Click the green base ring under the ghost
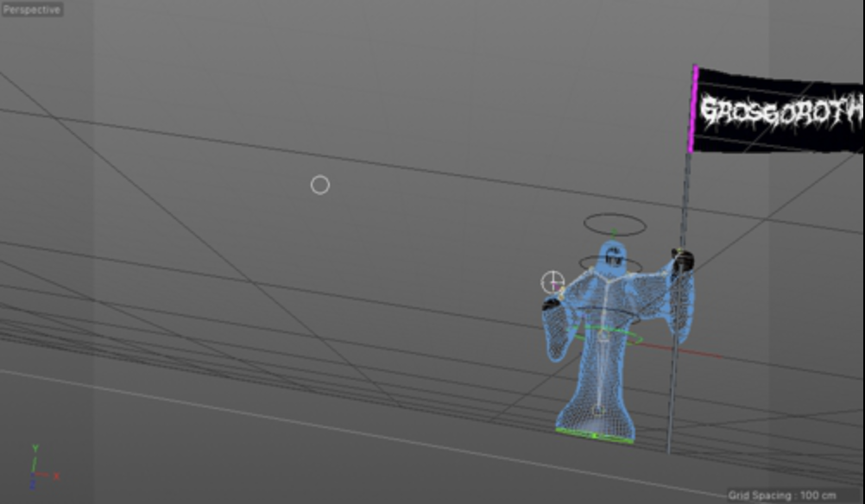 [x=596, y=434]
